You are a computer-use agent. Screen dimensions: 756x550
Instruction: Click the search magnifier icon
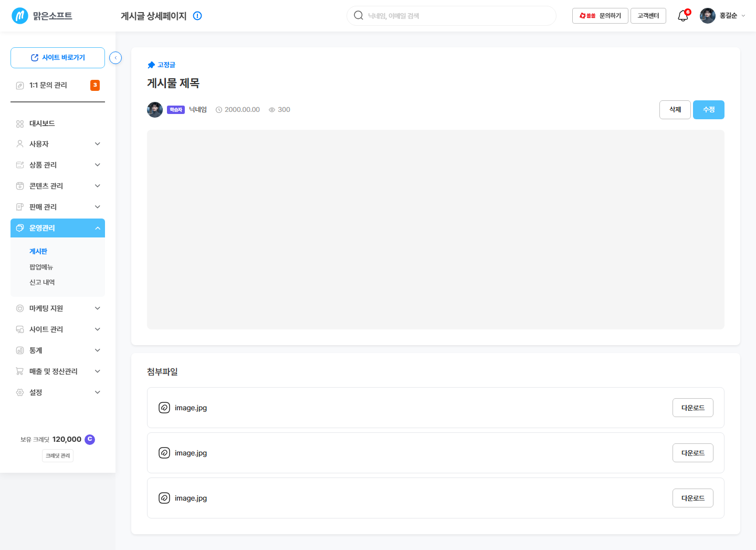tap(359, 15)
